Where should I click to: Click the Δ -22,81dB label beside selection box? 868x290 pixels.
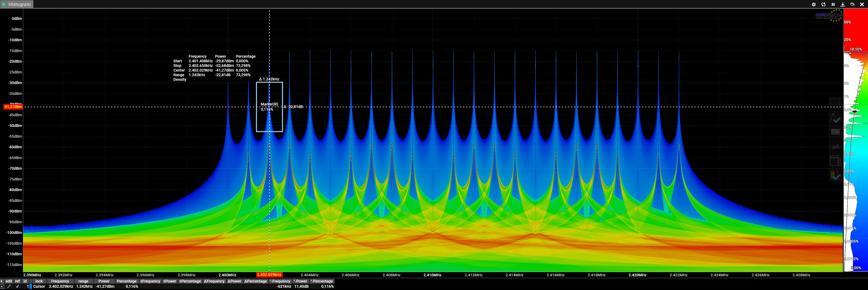point(293,107)
